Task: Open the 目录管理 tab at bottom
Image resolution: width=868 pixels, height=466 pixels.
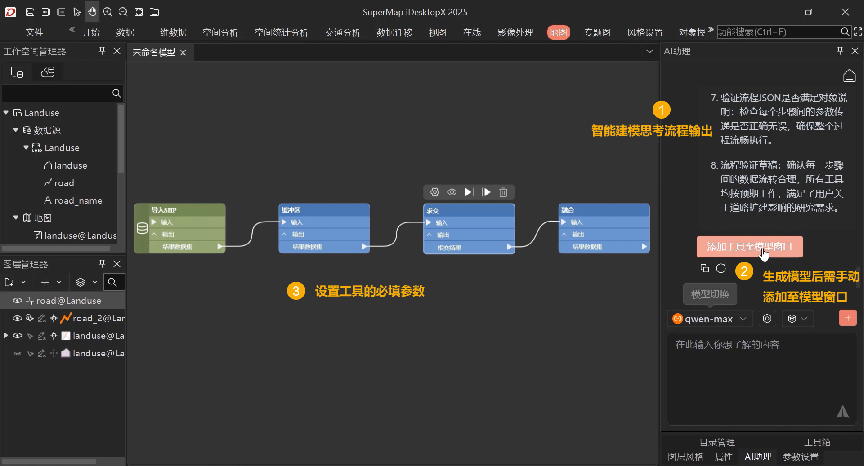Action: point(717,442)
